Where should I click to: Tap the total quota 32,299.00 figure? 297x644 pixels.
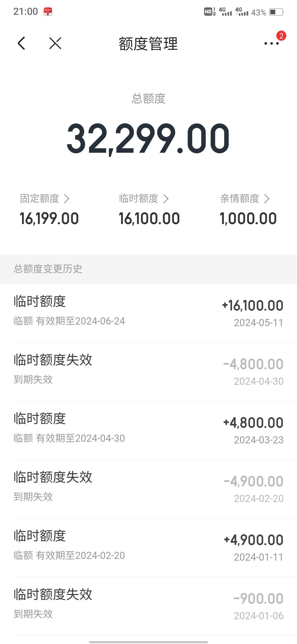tap(148, 138)
